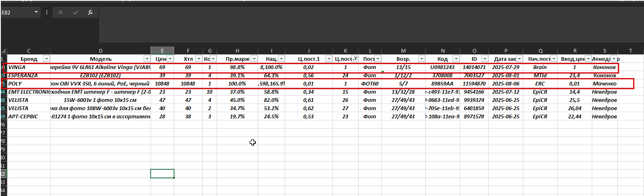Open the active filter button in column K
The height and width of the screenshot is (196, 644).
(x=355, y=59)
